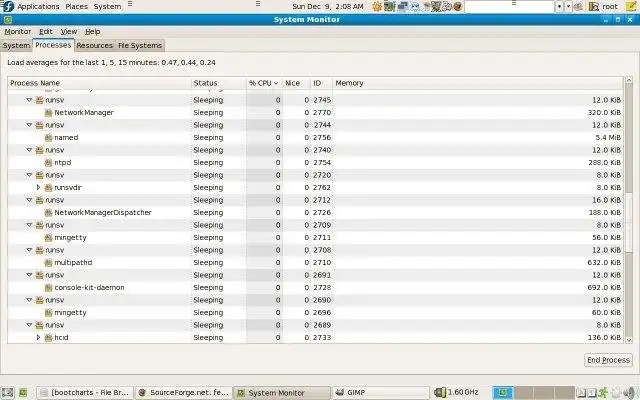Sort by ID column header
The height and width of the screenshot is (400, 640).
[x=321, y=83]
